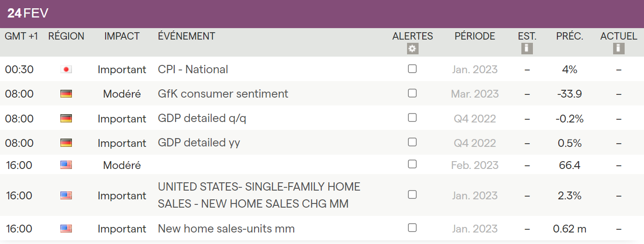Toggle alert for GDP detailed yy

(412, 142)
